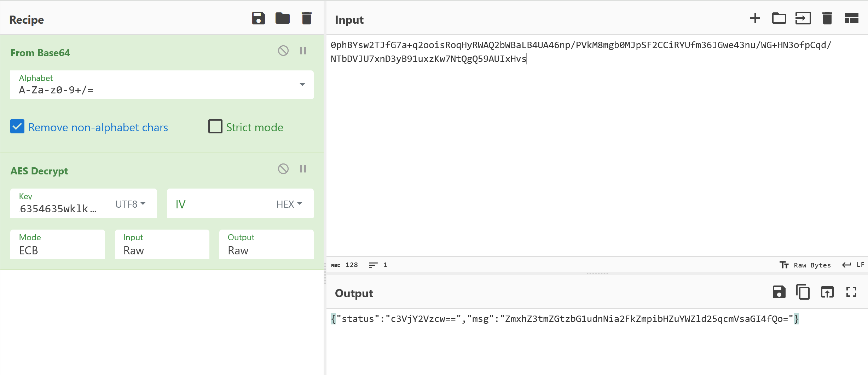
Task: Save the recipe with the floppy icon
Action: pos(258,18)
